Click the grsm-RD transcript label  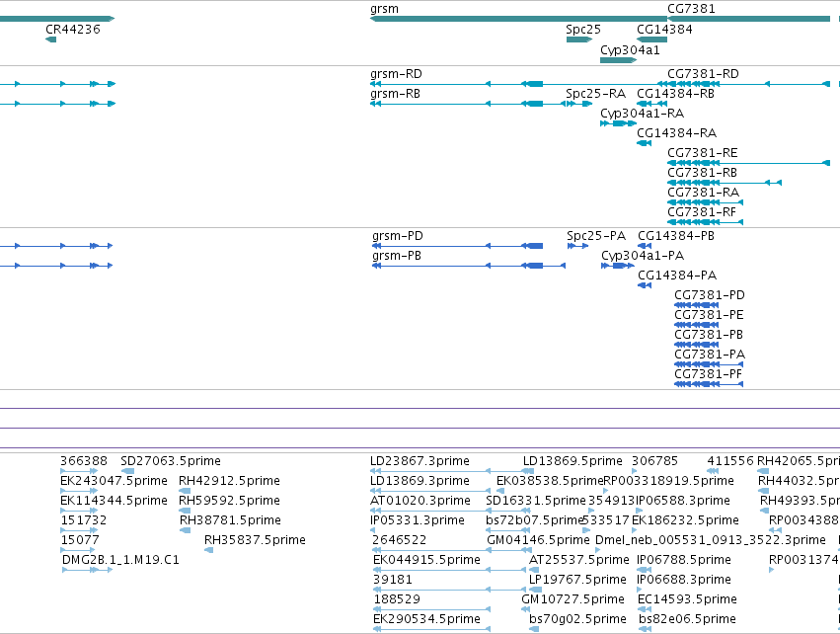(396, 74)
